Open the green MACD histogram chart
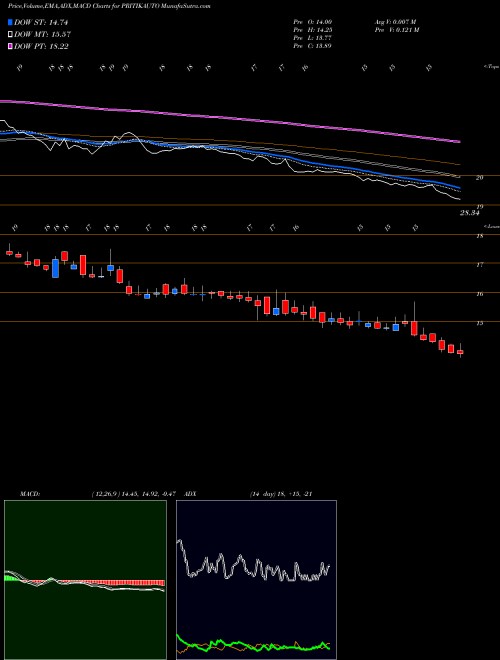 pos(85,580)
